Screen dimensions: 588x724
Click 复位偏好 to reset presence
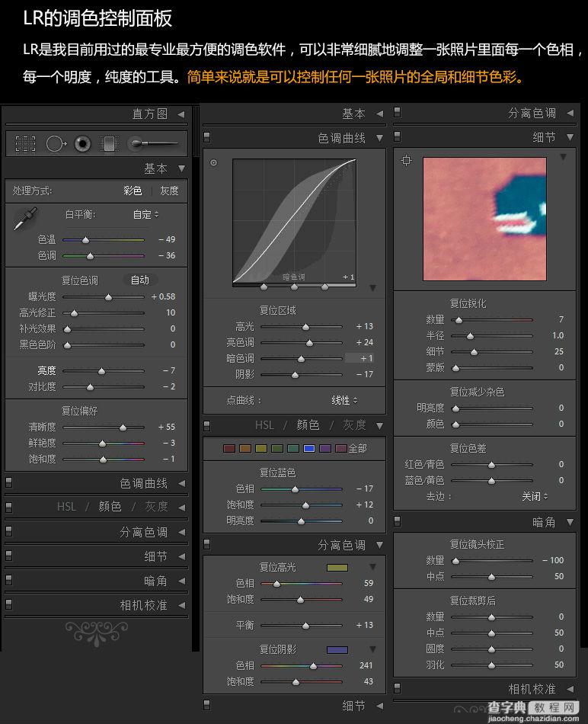(x=79, y=411)
